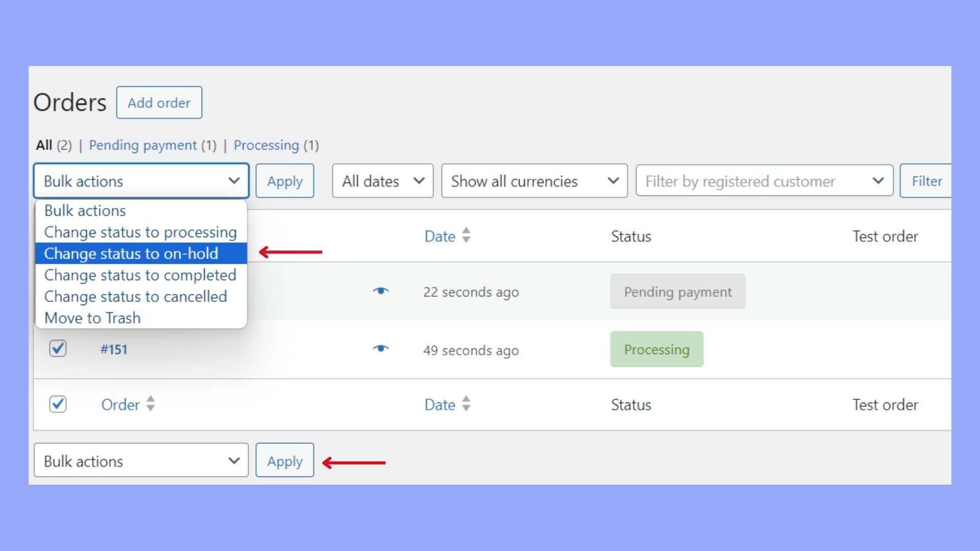The height and width of the screenshot is (551, 980).
Task: Sort by Order using footer sort arrows
Action: tap(150, 404)
